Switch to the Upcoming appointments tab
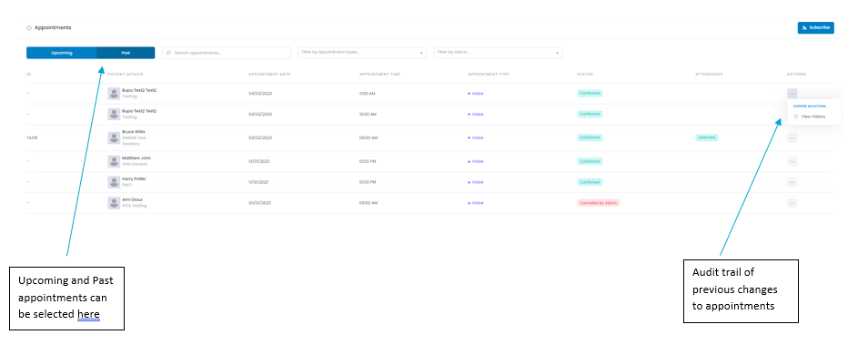 coord(62,53)
